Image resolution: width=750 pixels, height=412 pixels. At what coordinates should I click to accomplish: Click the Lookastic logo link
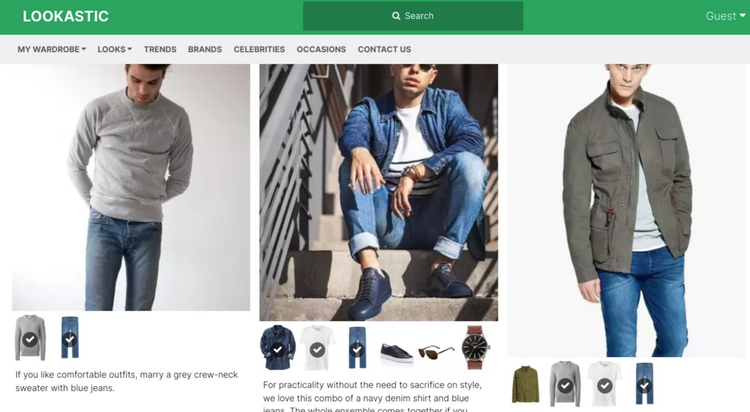[x=66, y=16]
